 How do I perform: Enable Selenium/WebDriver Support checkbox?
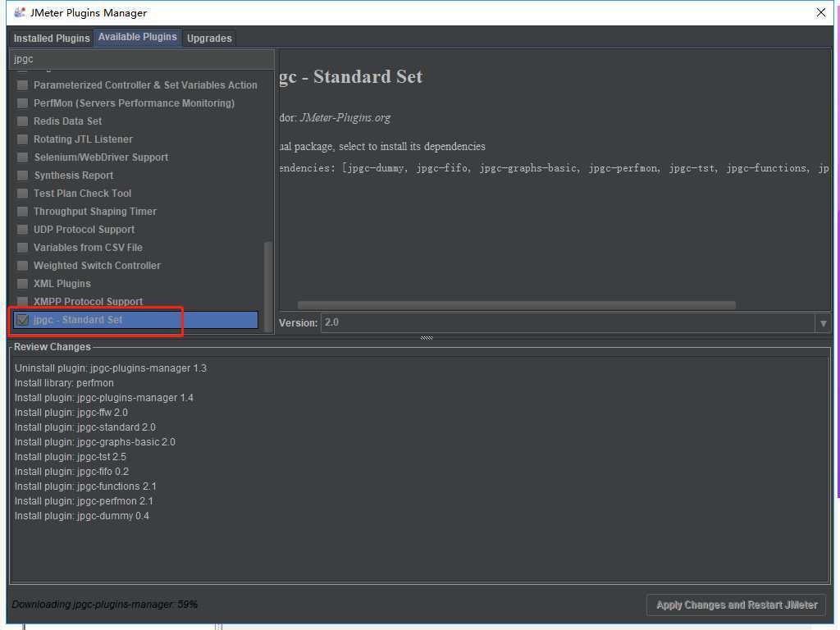click(22, 157)
